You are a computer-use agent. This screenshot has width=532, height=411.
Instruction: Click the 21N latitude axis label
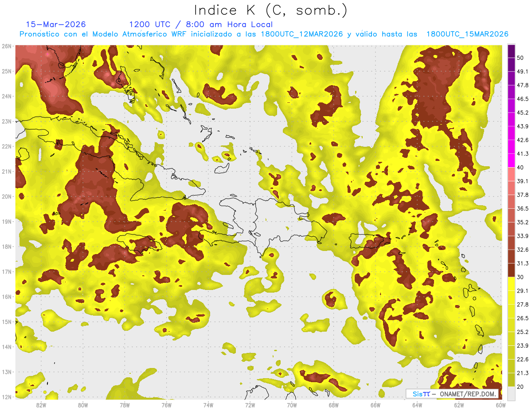click(7, 172)
